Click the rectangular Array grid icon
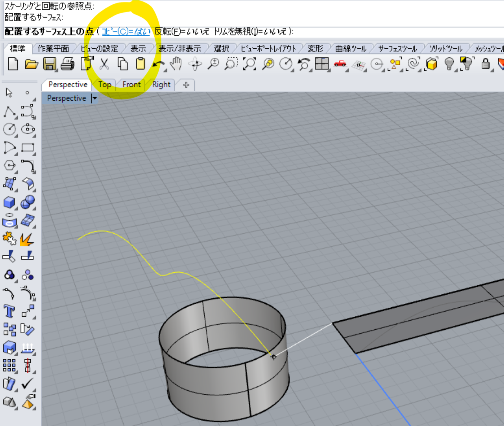The height and width of the screenshot is (426, 504). (x=9, y=365)
